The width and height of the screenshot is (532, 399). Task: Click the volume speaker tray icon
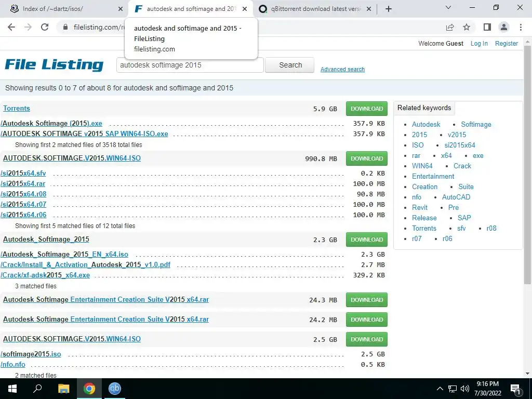465,389
